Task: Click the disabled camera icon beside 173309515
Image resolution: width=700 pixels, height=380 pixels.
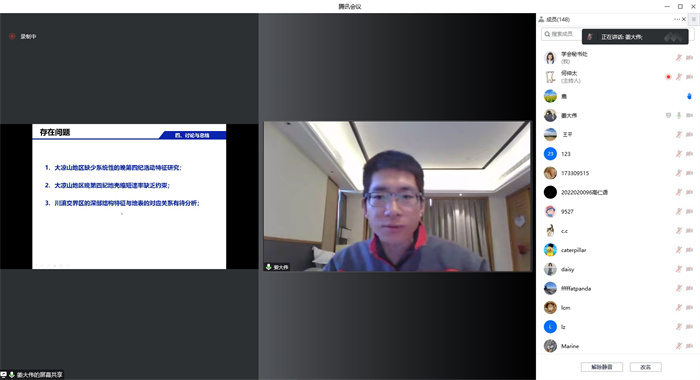Action: 689,173
